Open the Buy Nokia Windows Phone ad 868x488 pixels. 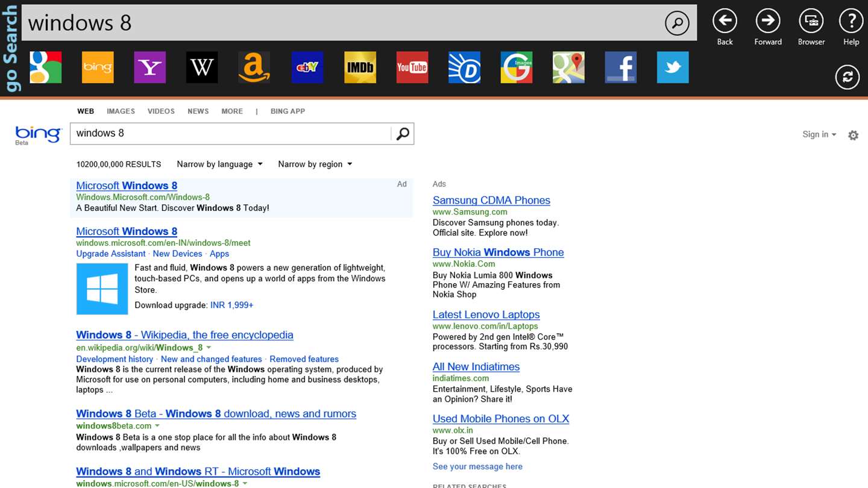[498, 252]
